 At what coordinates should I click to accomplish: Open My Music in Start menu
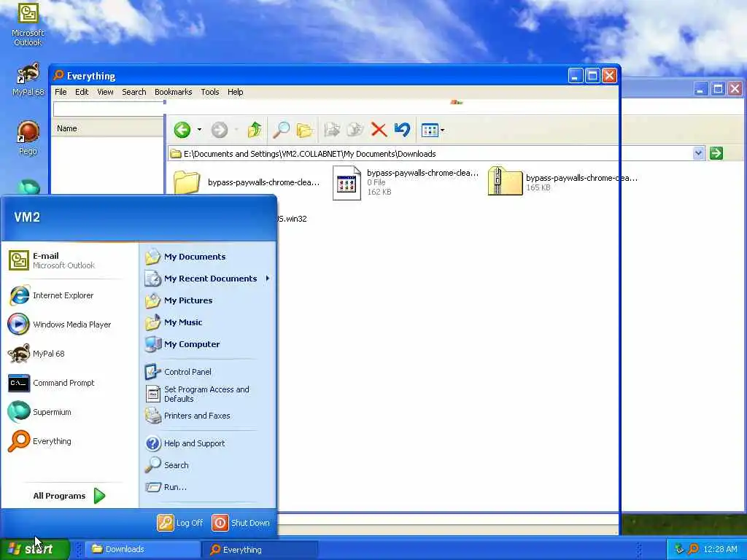tap(207, 322)
